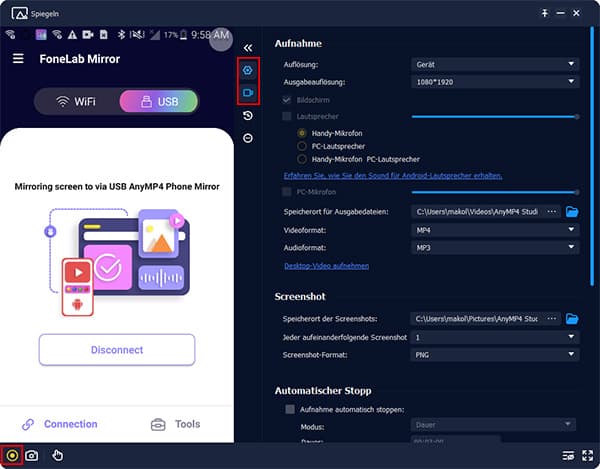Tap the battery icon in the phone status bar
The width and height of the screenshot is (600, 469).
(184, 35)
